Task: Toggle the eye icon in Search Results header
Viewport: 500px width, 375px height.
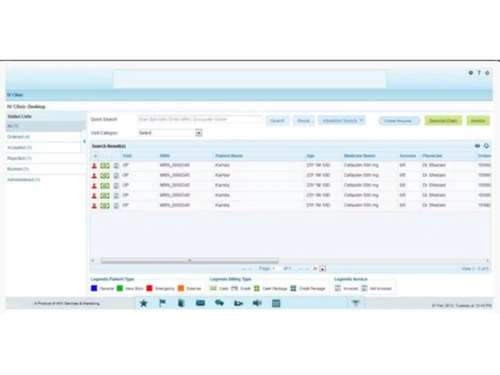Action: tap(477, 146)
